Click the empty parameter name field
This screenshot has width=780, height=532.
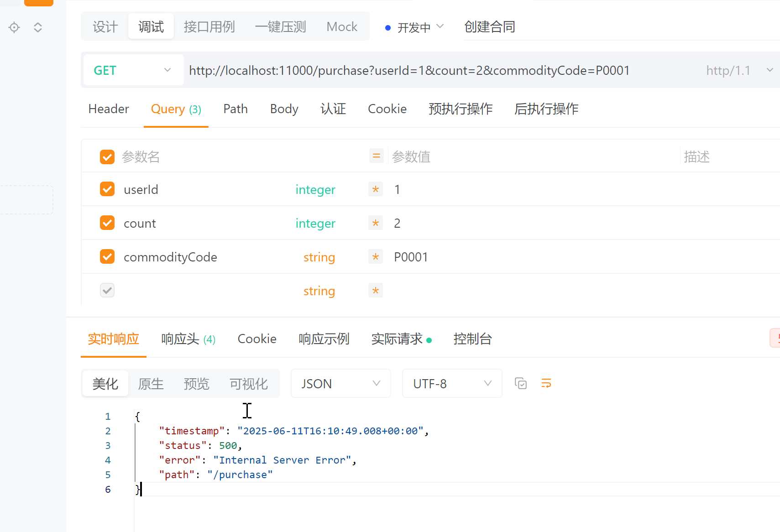(205, 291)
